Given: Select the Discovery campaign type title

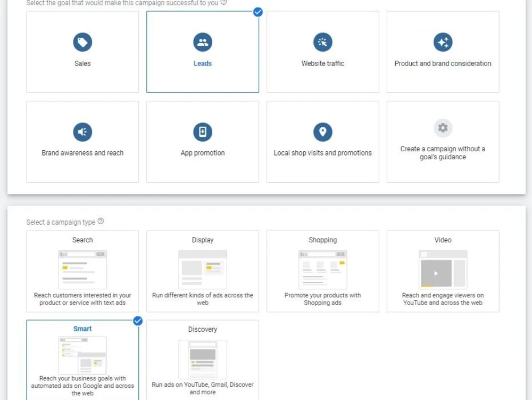Looking at the screenshot, I should tap(203, 329).
